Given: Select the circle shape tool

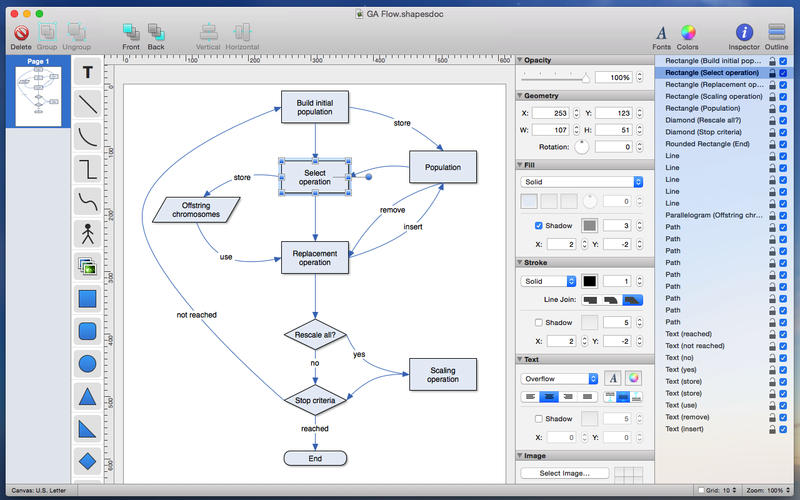Looking at the screenshot, I should [x=88, y=365].
